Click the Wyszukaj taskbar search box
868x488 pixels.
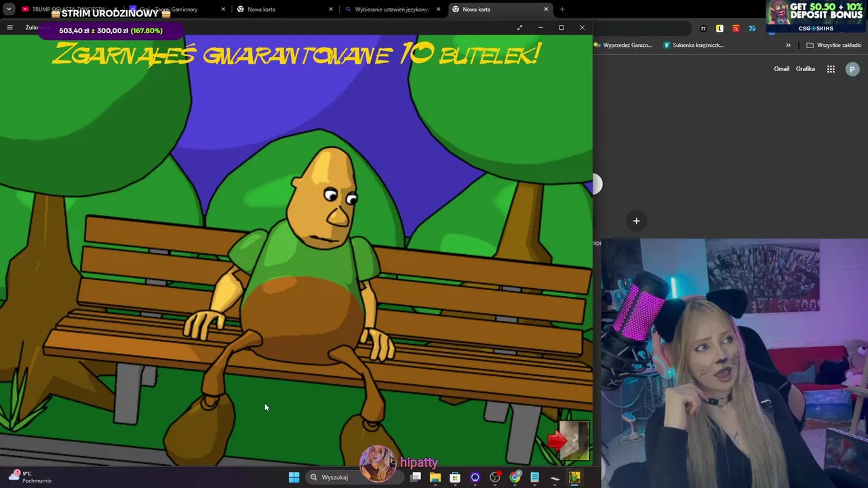pyautogui.click(x=354, y=477)
